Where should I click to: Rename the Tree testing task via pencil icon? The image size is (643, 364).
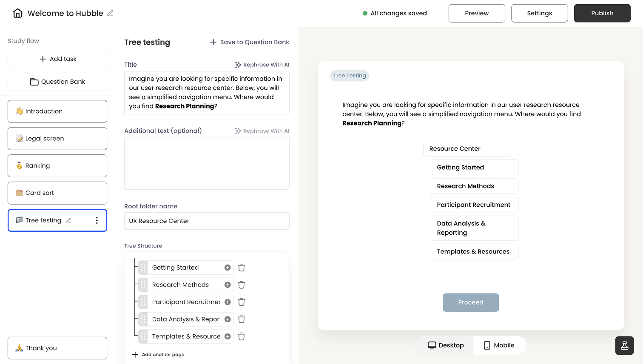68,220
